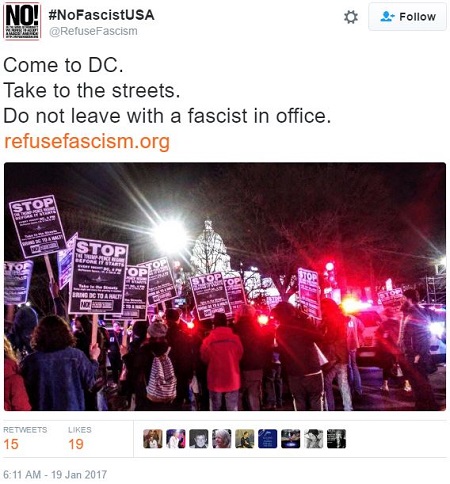Select the dark avatar with a glowing blue light
This screenshot has height=484, width=450.
[291, 439]
